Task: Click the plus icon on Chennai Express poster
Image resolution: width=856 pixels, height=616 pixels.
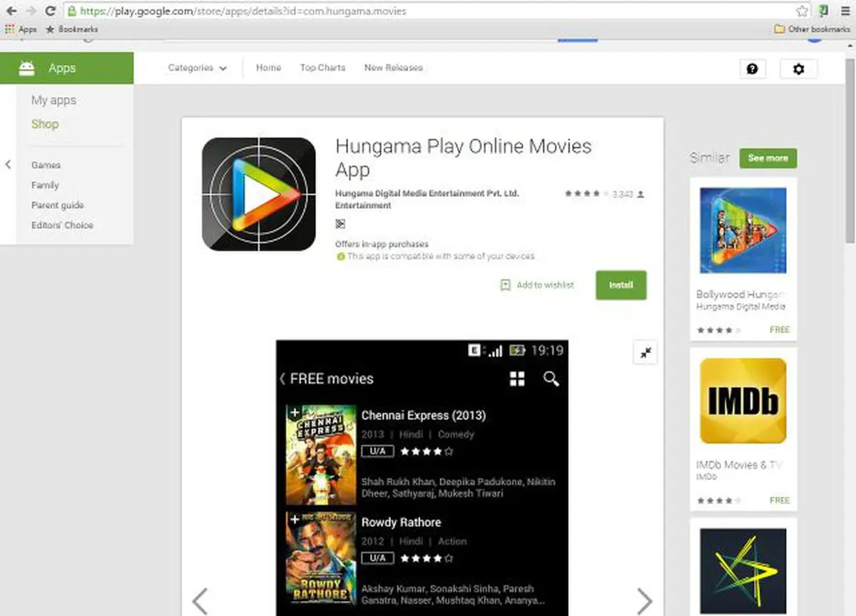Action: [293, 413]
